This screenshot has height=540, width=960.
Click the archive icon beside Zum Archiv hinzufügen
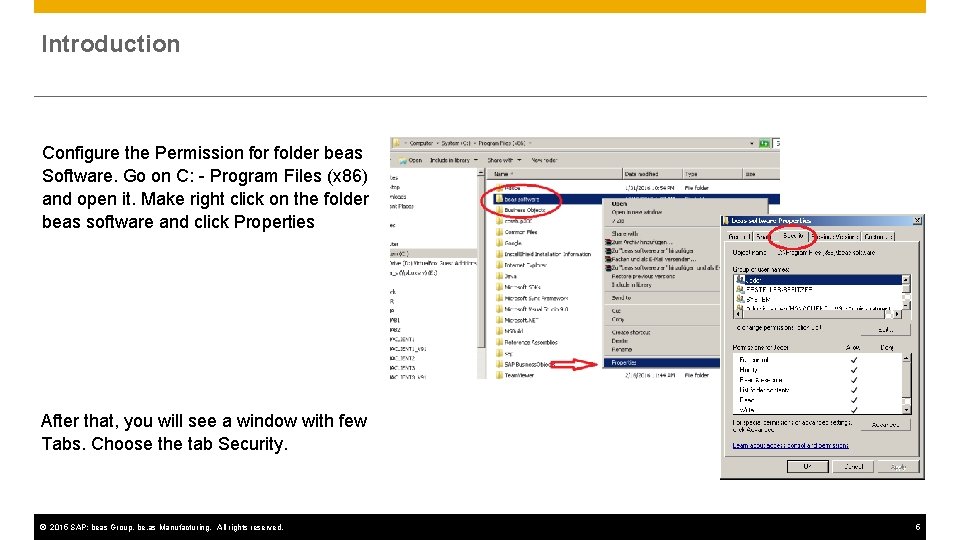608,242
